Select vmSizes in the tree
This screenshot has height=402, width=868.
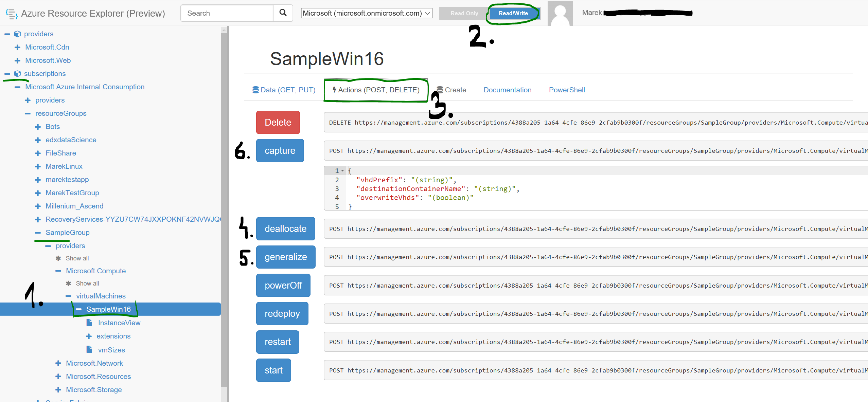[111, 350]
